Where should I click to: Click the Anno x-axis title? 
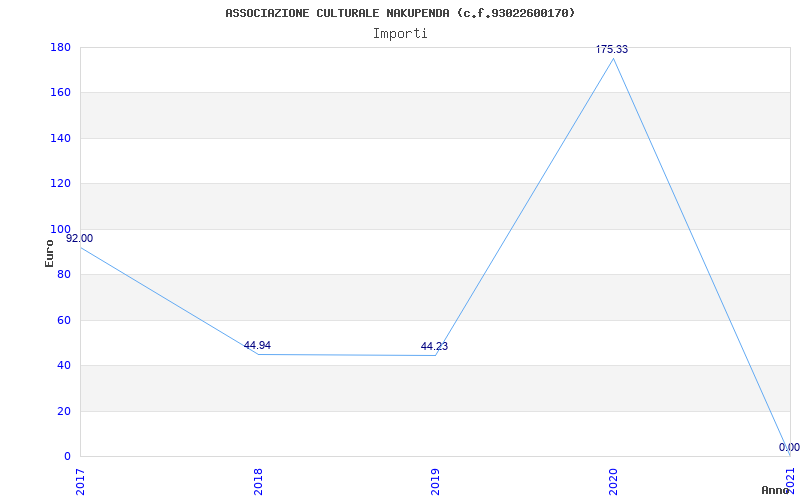(x=776, y=490)
